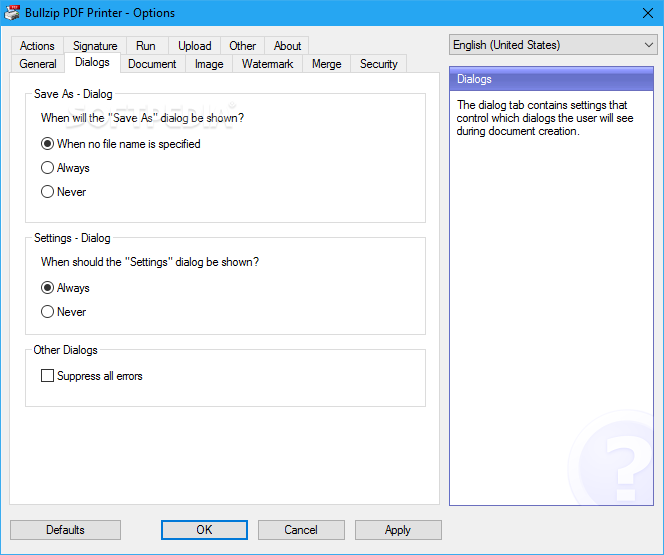664x555 pixels.
Task: Switch to the General tab
Action: tap(38, 64)
